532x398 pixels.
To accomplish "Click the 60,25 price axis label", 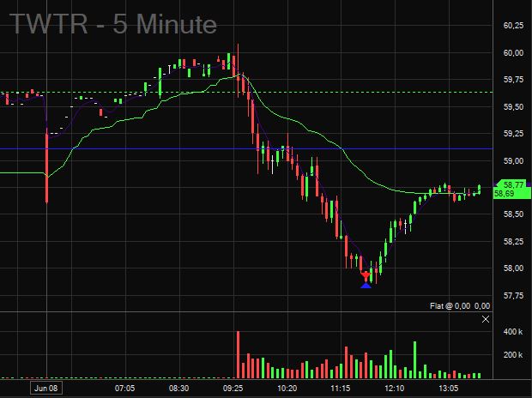I will (513, 26).
